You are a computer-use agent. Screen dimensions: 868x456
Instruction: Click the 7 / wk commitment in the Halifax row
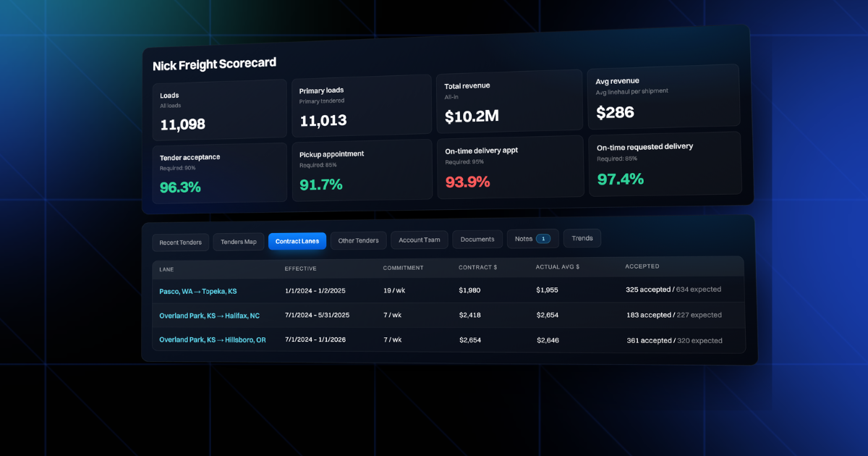pyautogui.click(x=392, y=315)
